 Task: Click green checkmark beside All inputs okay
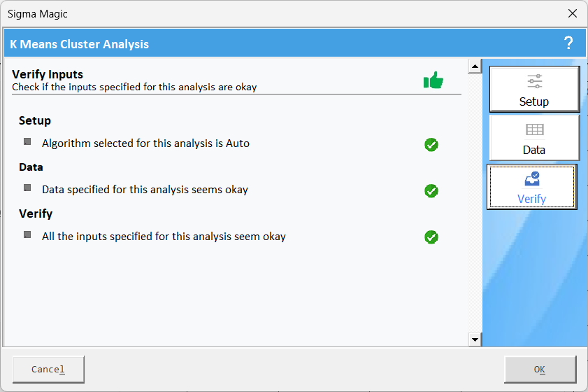pyautogui.click(x=431, y=237)
